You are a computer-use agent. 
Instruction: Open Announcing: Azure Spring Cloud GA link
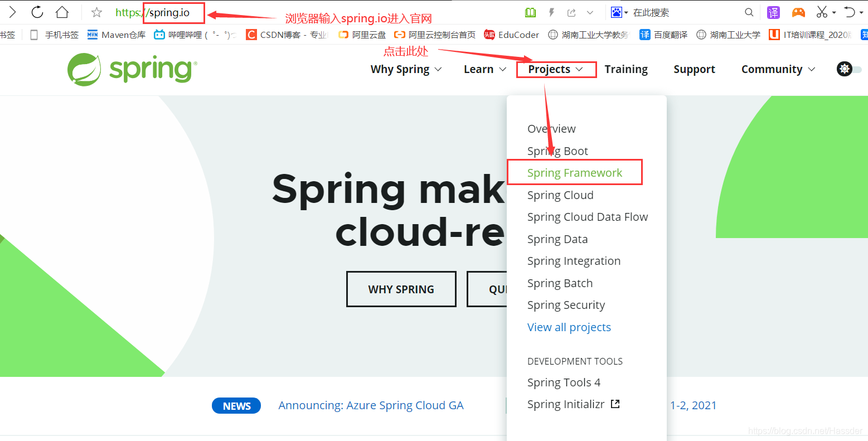[371, 405]
